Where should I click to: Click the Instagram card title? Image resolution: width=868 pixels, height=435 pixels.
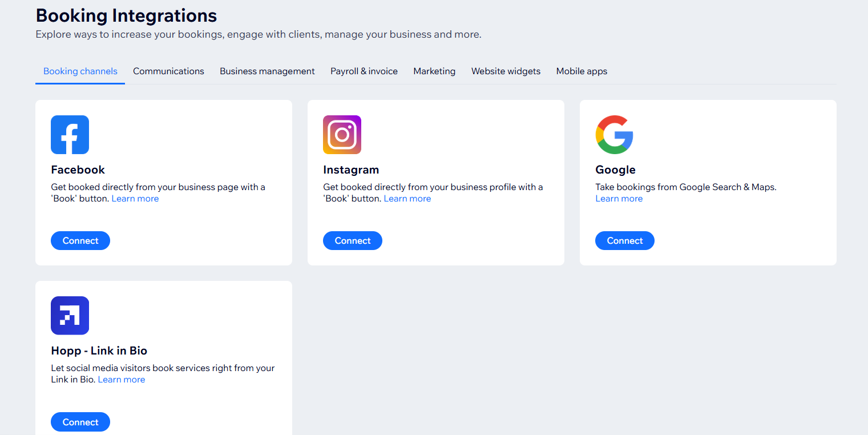click(351, 170)
